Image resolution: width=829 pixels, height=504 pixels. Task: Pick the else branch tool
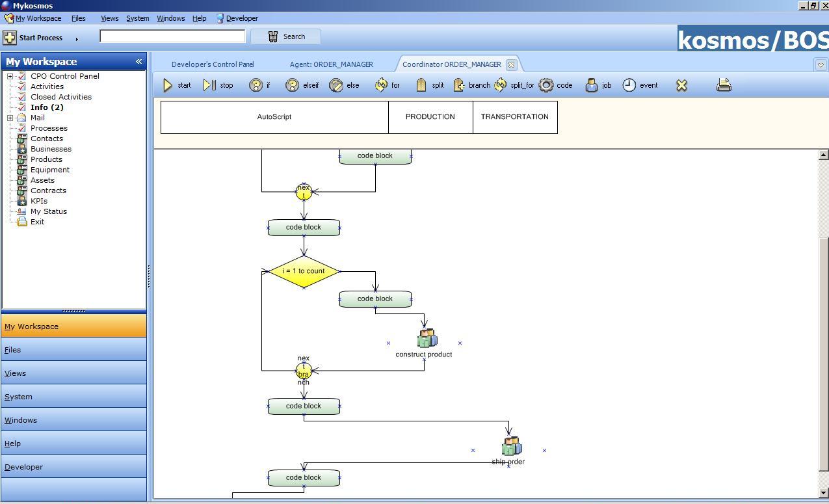(344, 85)
